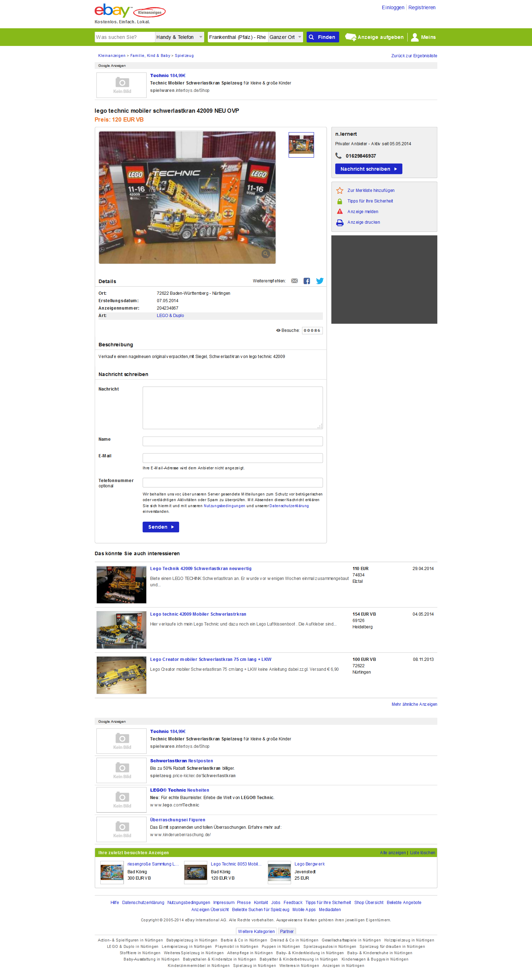Click the phone handset icon
Screen dimensions: 532x980
point(338,155)
